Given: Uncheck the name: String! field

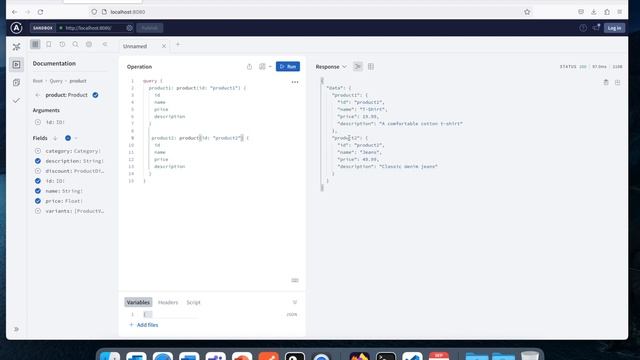Looking at the screenshot, I should tap(38, 191).
